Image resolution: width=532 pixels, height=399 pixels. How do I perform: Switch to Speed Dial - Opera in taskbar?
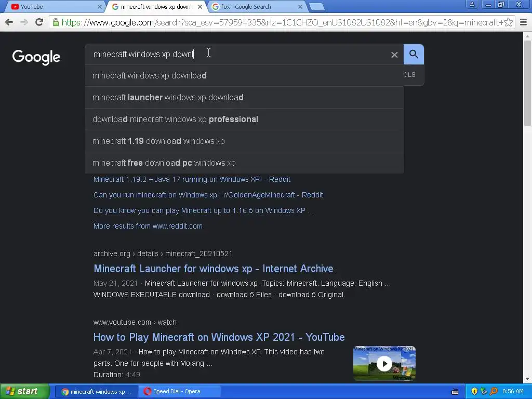[x=180, y=392]
